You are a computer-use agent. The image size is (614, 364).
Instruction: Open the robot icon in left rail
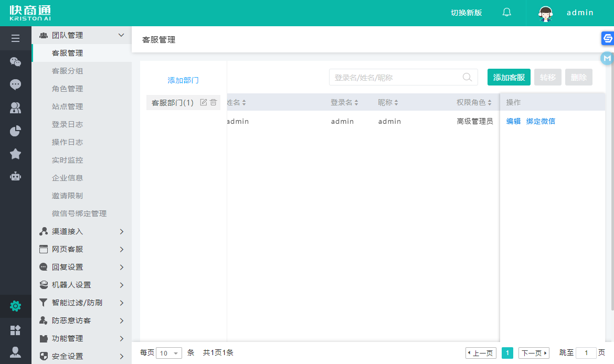click(x=15, y=176)
